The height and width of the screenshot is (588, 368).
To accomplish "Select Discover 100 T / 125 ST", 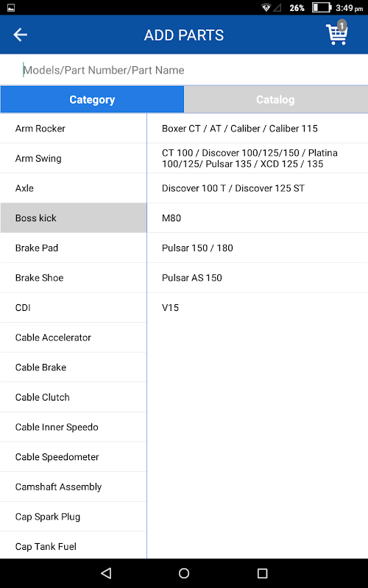I will coord(258,188).
